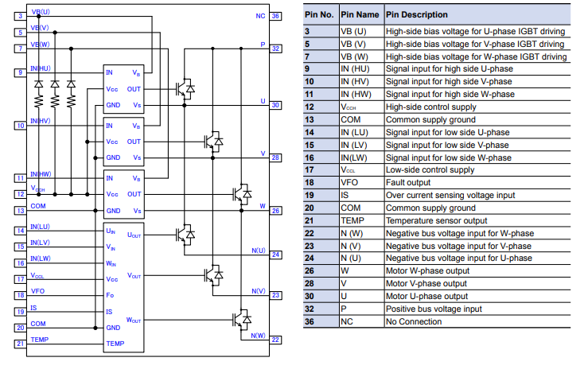Click "Signal input for low side U-phase"
The height and width of the screenshot is (377, 588).
(448, 133)
